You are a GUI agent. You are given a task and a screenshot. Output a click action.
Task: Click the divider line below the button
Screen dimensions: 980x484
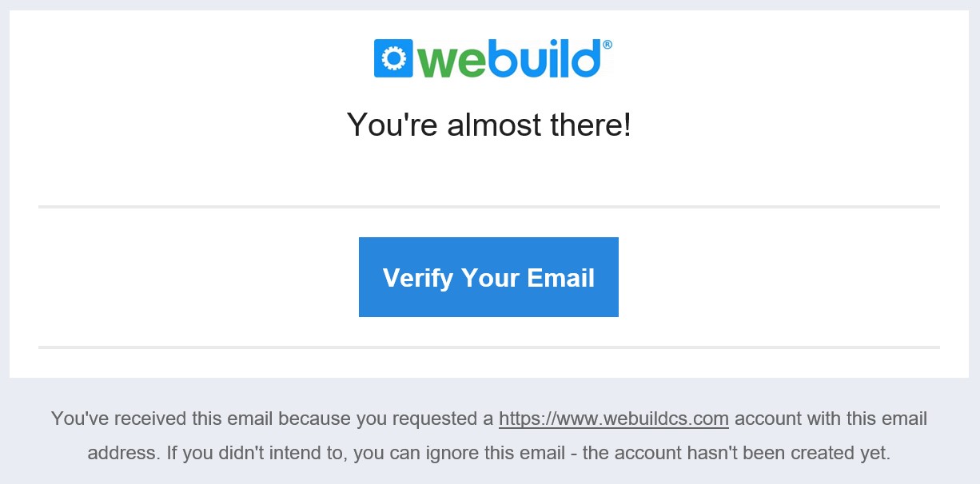point(489,347)
